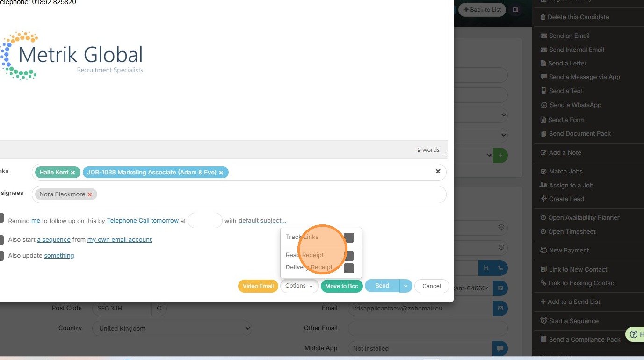Image resolution: width=644 pixels, height=360 pixels.
Task: Click the New Payment coins icon
Action: coord(543,251)
